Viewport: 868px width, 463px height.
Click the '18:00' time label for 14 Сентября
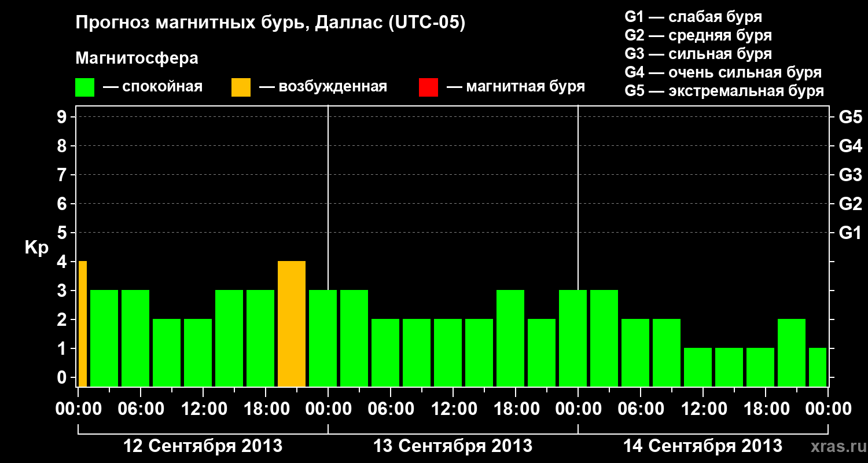tap(766, 409)
